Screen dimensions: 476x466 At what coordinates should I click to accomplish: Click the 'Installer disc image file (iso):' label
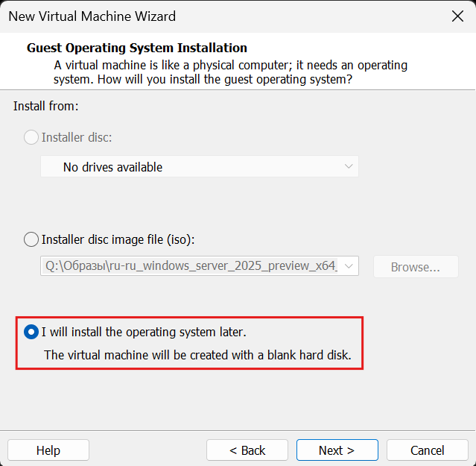coord(118,239)
